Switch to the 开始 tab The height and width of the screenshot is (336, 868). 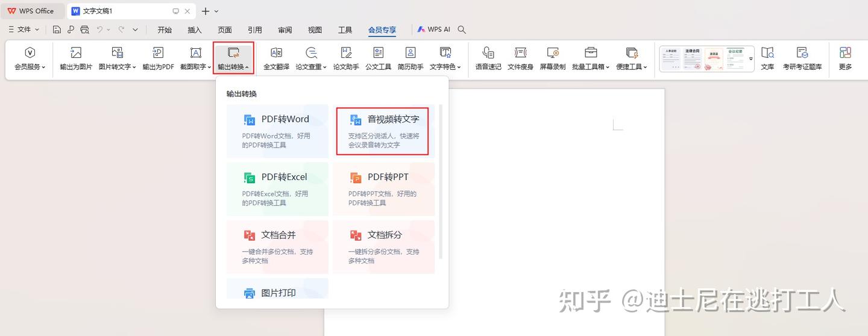[165, 30]
